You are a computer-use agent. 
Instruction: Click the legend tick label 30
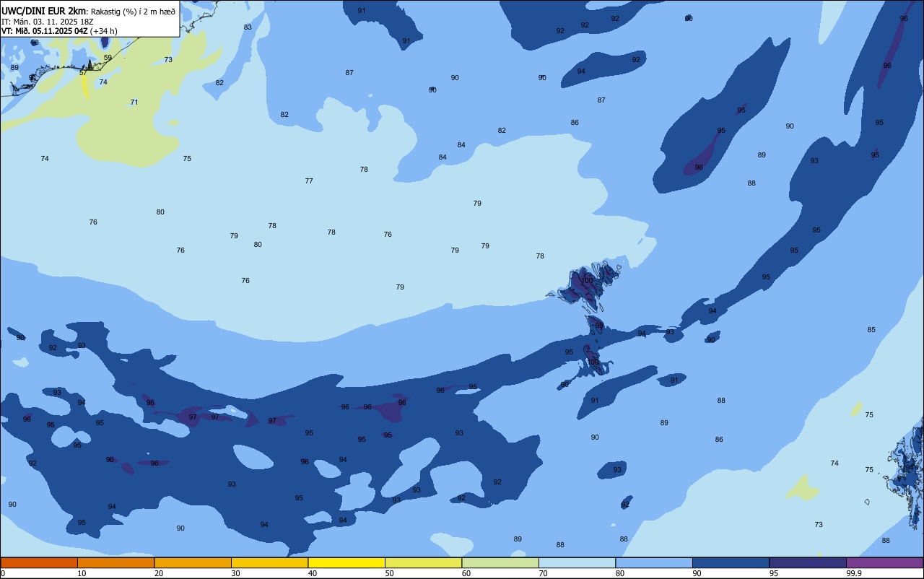point(235,573)
